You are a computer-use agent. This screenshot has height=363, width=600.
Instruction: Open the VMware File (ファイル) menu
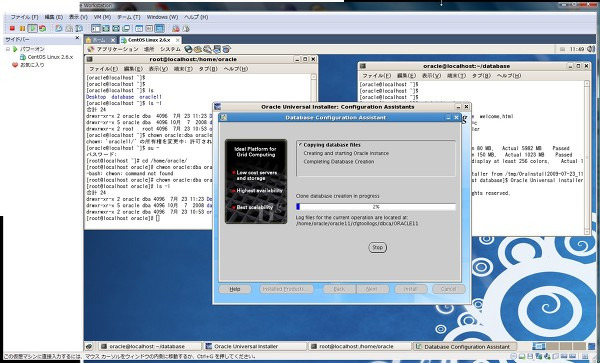24,17
